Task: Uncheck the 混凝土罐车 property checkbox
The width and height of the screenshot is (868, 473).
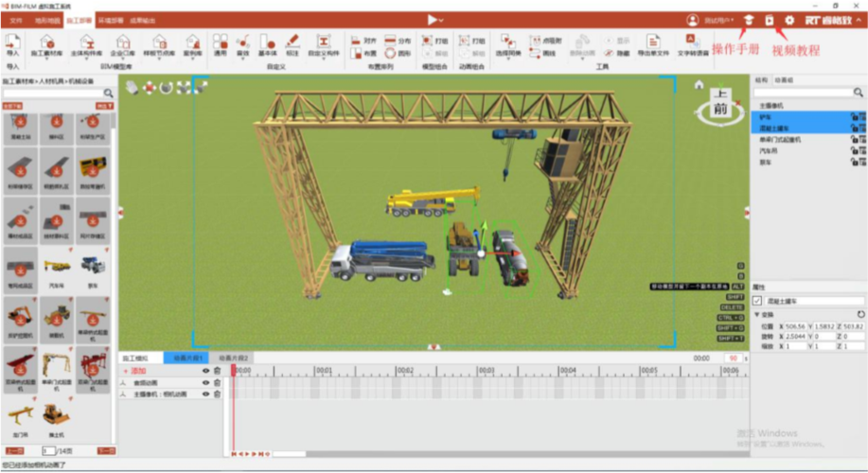Action: tap(757, 301)
